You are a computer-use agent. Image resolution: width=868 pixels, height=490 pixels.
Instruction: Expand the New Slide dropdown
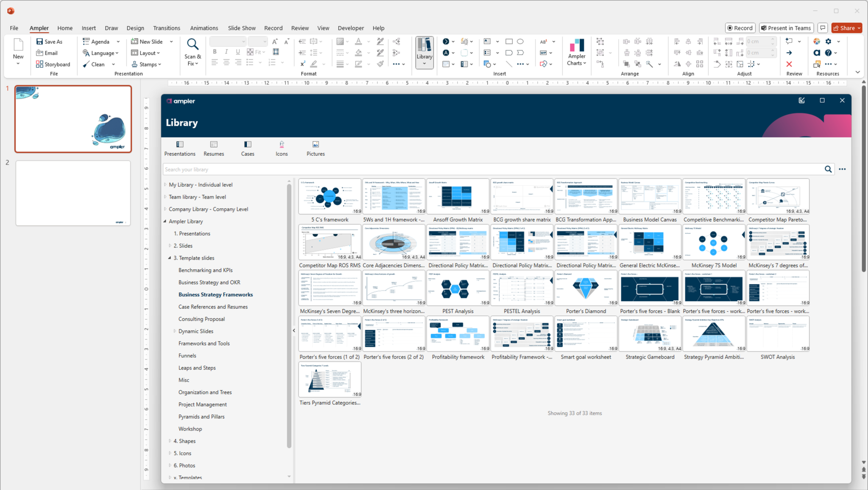tap(171, 41)
